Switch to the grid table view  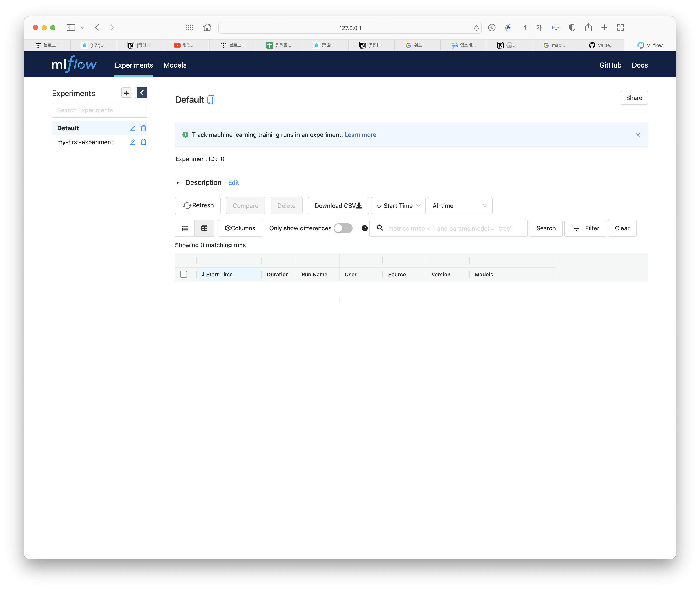(x=204, y=228)
